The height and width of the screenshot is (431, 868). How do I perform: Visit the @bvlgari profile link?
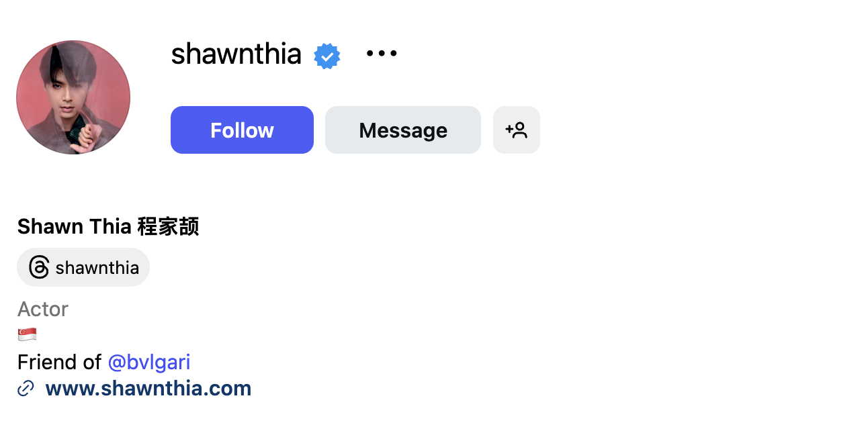(x=149, y=362)
